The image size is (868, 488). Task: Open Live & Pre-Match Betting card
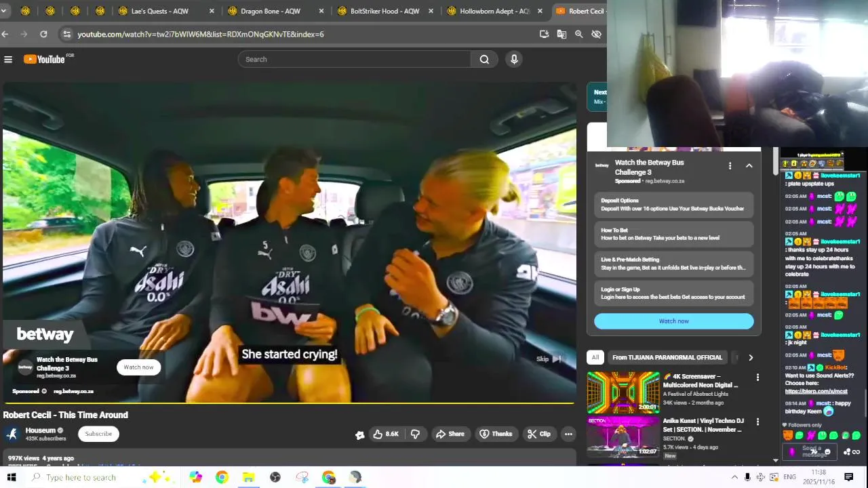[674, 264]
